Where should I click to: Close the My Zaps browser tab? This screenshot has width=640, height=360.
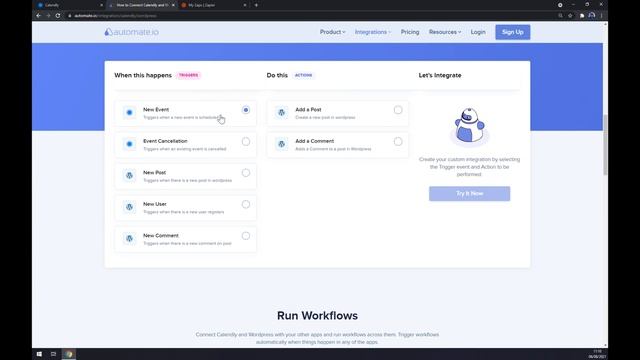245,5
